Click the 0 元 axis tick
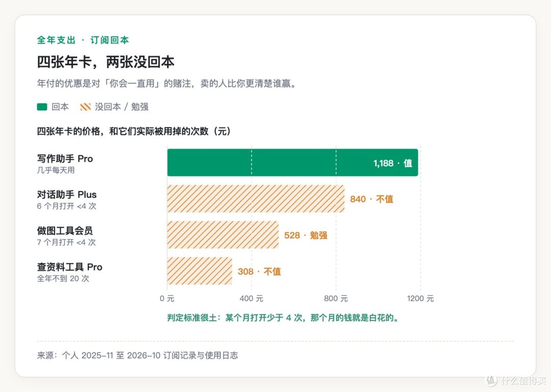 [167, 299]
